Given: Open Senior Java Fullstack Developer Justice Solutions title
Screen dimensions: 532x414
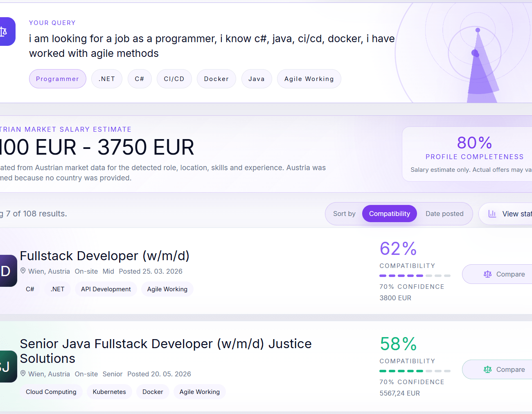Looking at the screenshot, I should [x=166, y=351].
